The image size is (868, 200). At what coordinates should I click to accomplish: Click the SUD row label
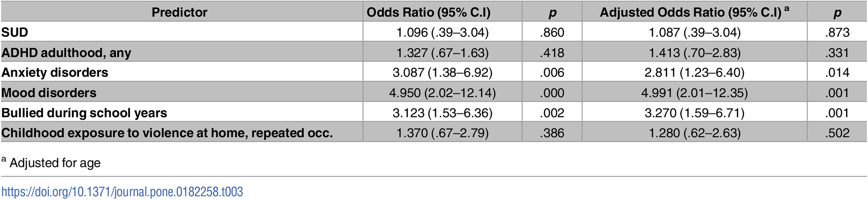pos(15,32)
